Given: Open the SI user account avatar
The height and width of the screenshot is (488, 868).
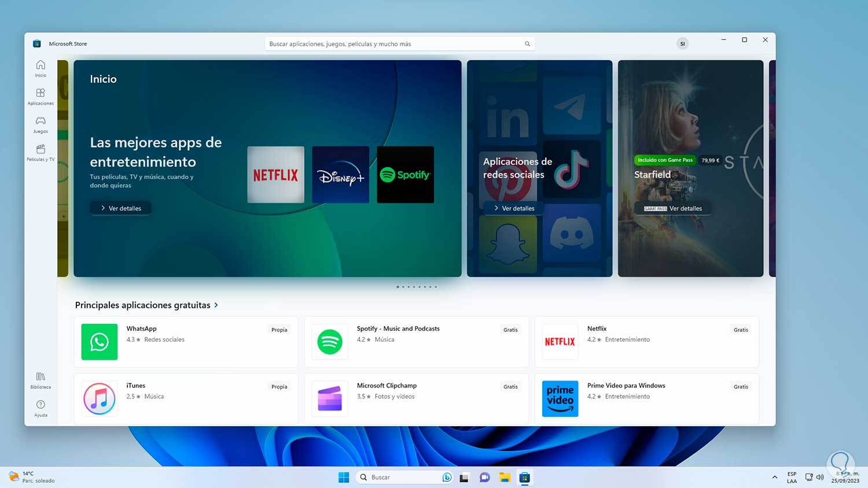Looking at the screenshot, I should [683, 44].
